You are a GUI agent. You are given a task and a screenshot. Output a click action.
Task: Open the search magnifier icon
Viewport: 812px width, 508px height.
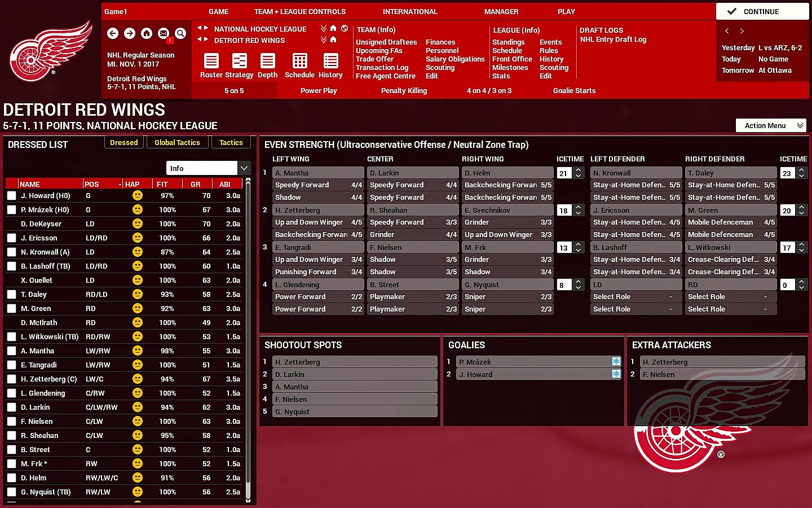180,33
